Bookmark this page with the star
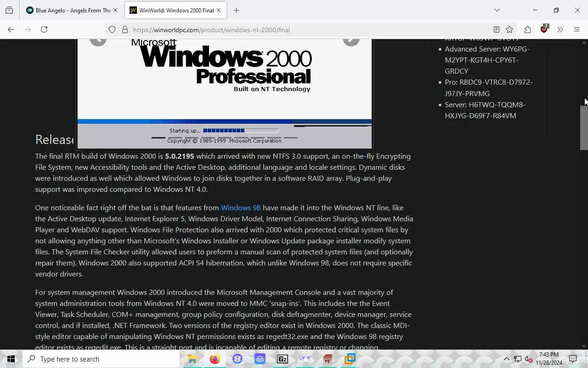The width and height of the screenshot is (588, 368). point(509,30)
